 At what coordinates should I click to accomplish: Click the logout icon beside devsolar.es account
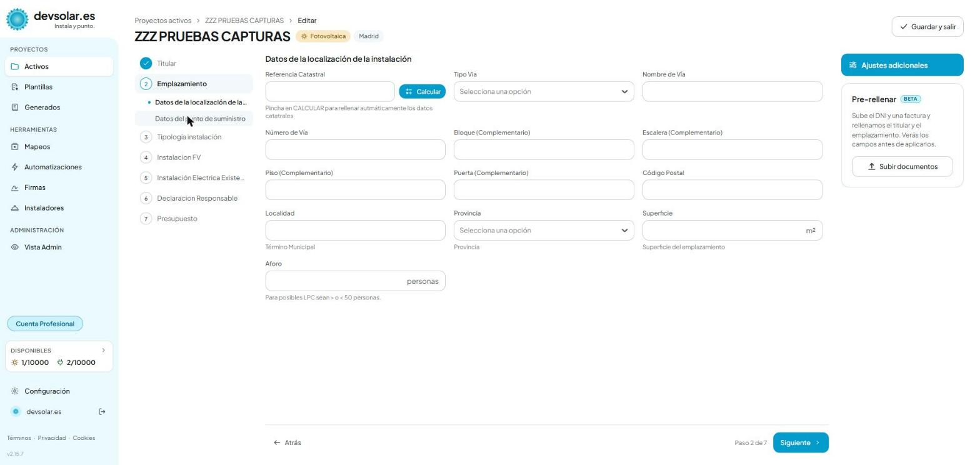pyautogui.click(x=102, y=412)
